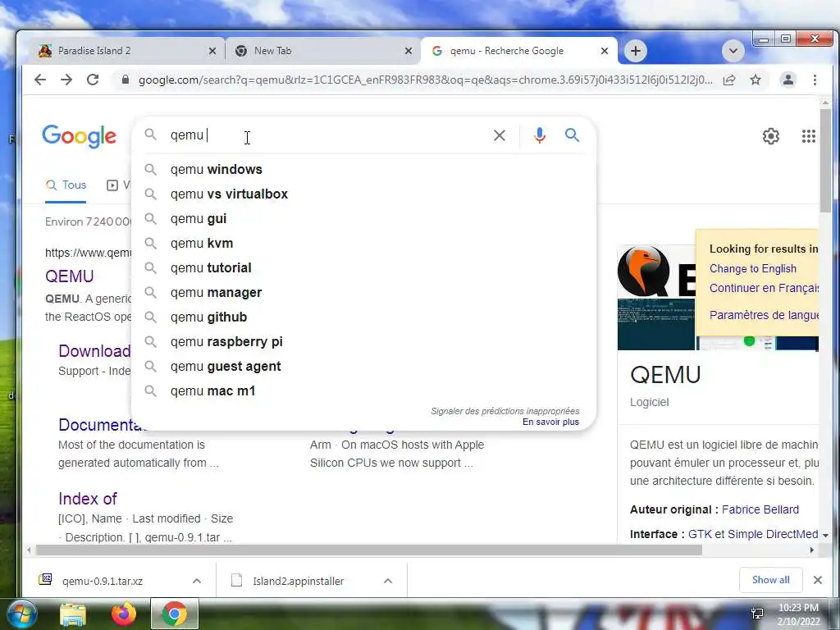Choose suggestion qemu raspberry pi
The image size is (840, 630).
click(363, 342)
